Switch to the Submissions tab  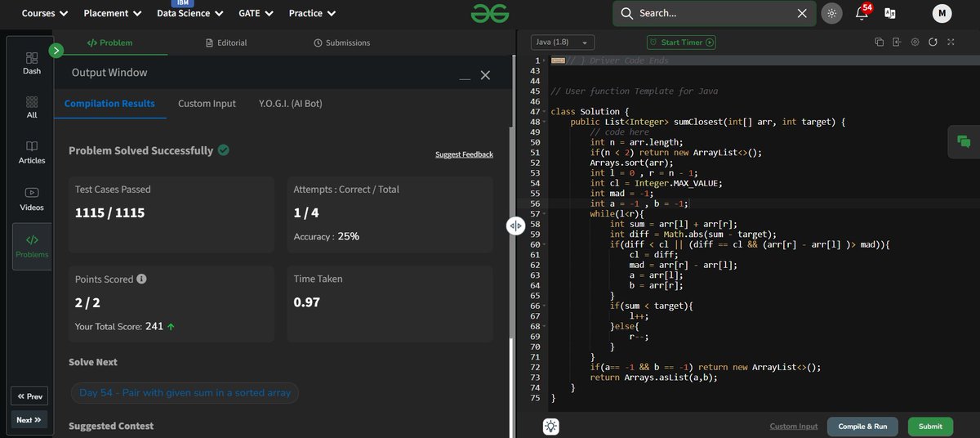point(341,42)
